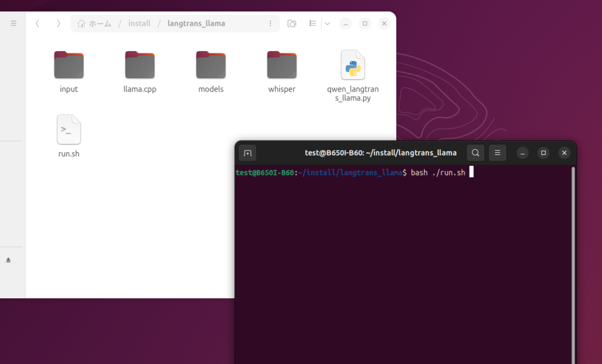Toggle list view in file manager

[313, 23]
